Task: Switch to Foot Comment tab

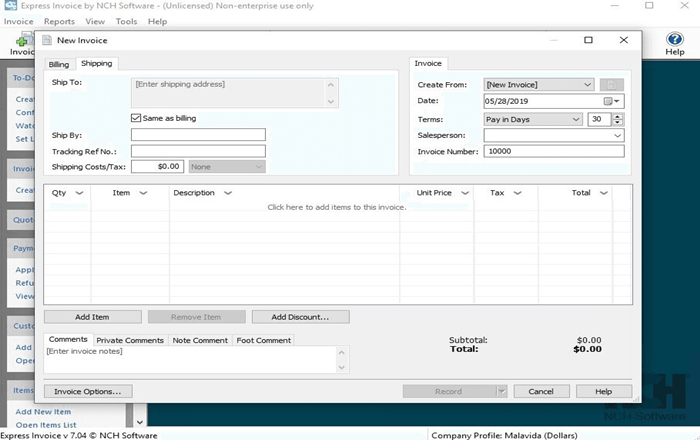Action: pos(263,340)
